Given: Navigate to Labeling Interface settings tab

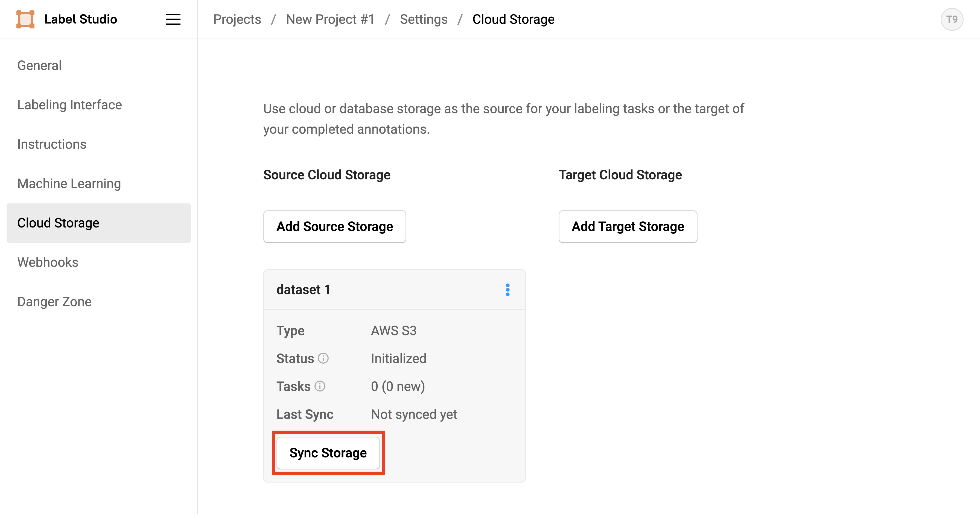Looking at the screenshot, I should pyautogui.click(x=71, y=104).
